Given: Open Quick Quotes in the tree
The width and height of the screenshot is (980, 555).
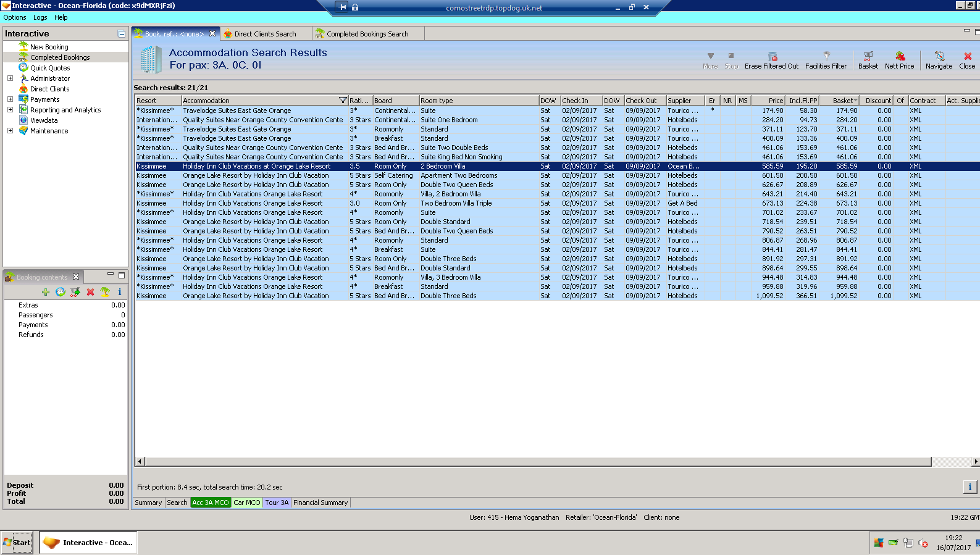Looking at the screenshot, I should tap(50, 68).
